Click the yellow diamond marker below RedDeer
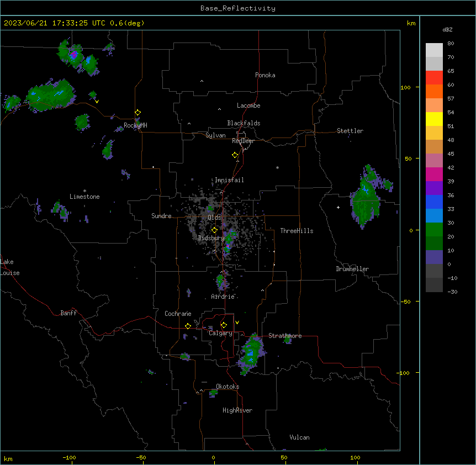The height and width of the screenshot is (465, 476). click(x=235, y=155)
